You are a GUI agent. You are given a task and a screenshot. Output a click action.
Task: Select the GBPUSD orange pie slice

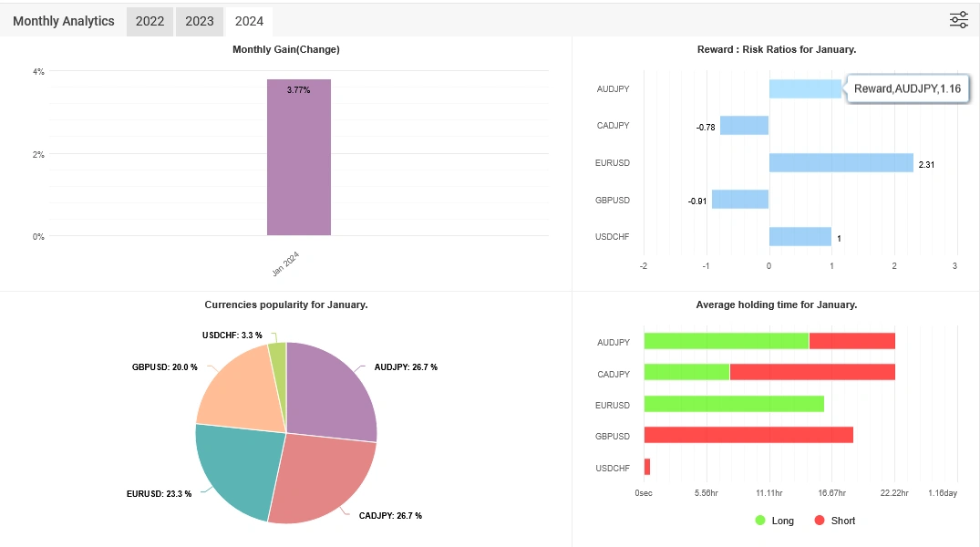(241, 392)
